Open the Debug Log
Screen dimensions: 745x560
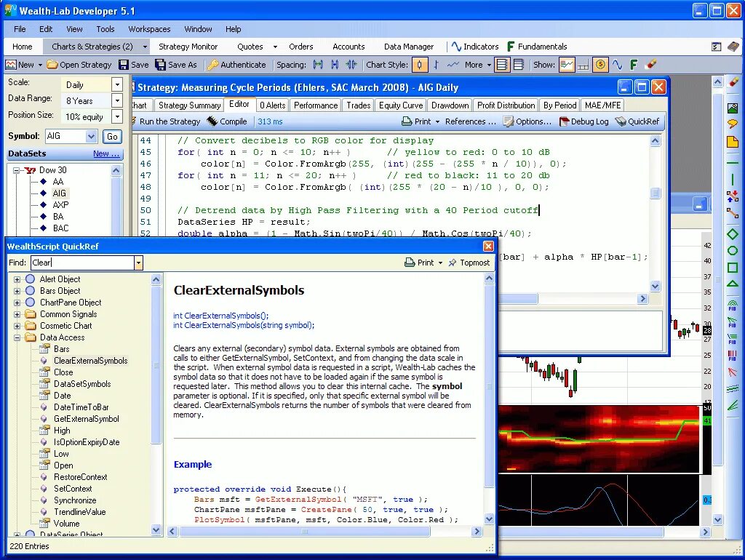click(x=584, y=121)
